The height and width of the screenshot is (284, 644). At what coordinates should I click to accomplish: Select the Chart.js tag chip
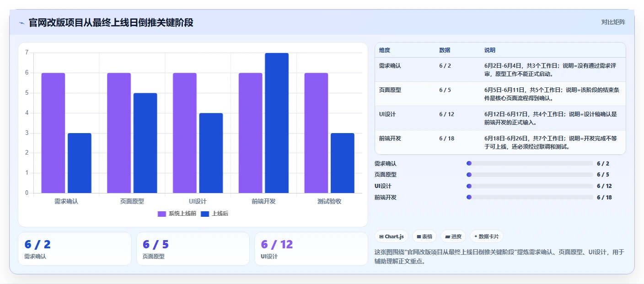pos(392,236)
